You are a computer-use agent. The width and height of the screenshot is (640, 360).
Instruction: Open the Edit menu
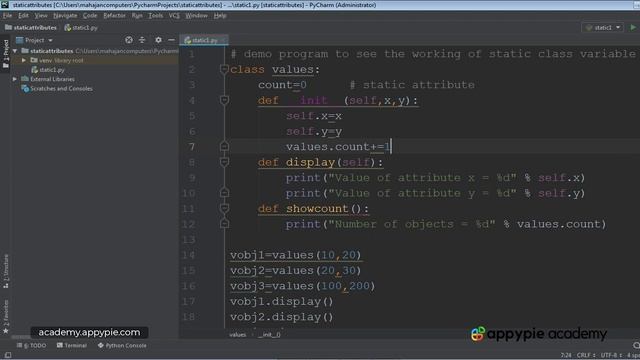[x=23, y=16]
